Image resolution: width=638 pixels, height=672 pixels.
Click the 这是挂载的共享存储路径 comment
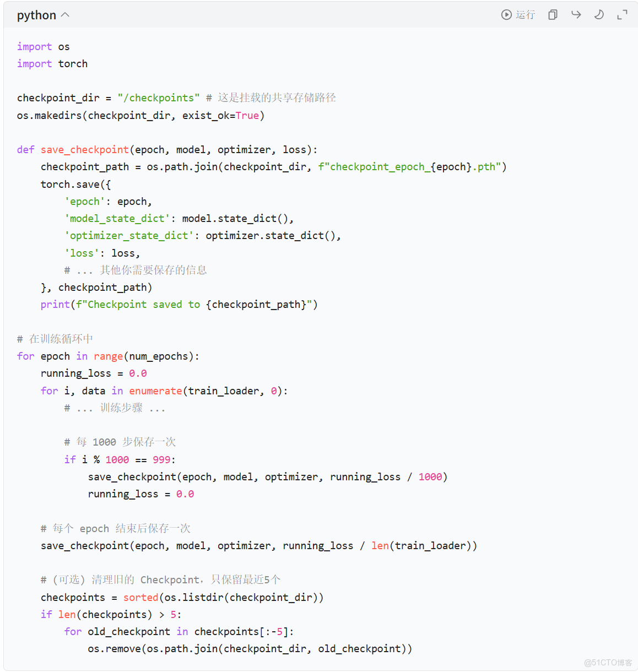tap(271, 98)
